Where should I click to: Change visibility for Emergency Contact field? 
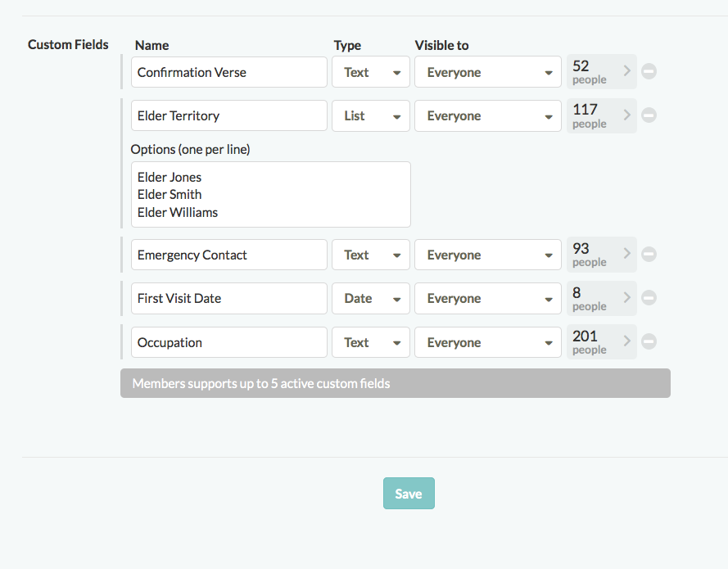(488, 255)
